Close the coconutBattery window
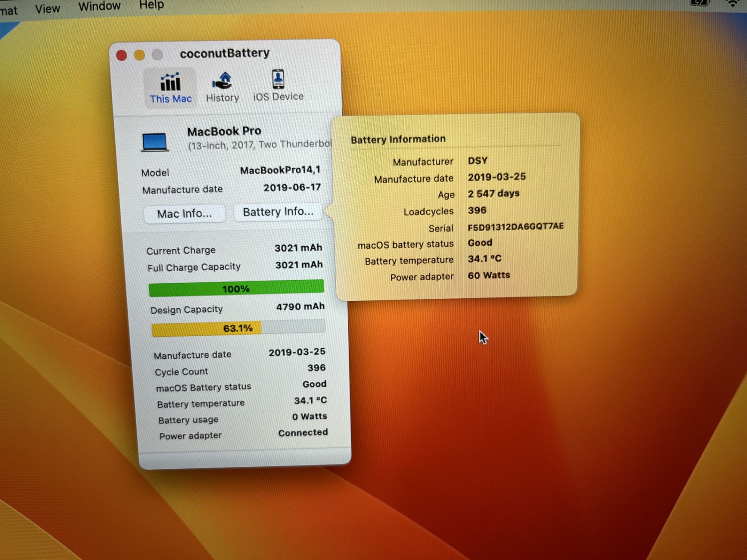Screen dimensions: 747x560 coord(121,55)
